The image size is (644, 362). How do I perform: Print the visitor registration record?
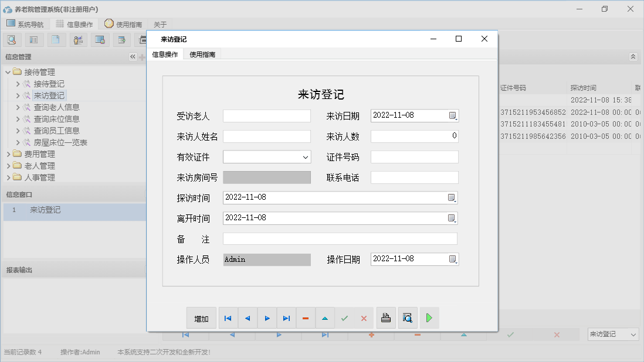tap(387, 318)
